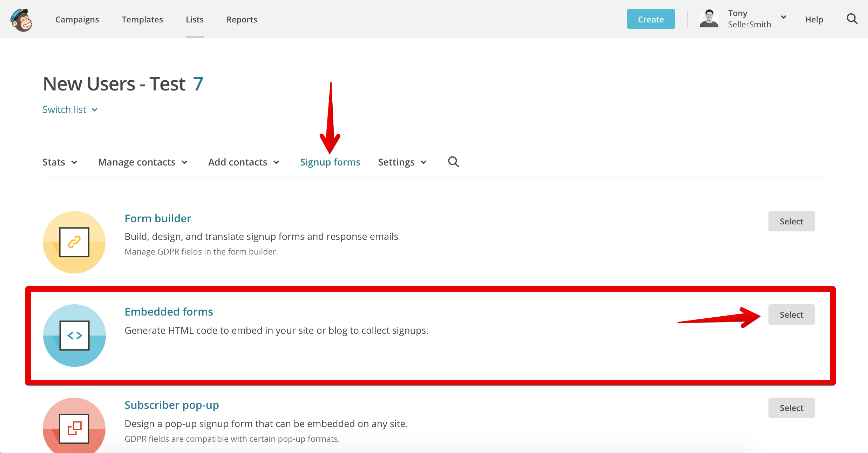Select the Embedded forms option

[791, 315]
